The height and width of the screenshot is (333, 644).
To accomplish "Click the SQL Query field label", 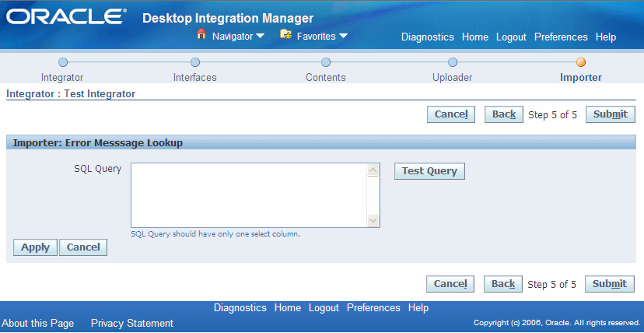I will [x=98, y=169].
